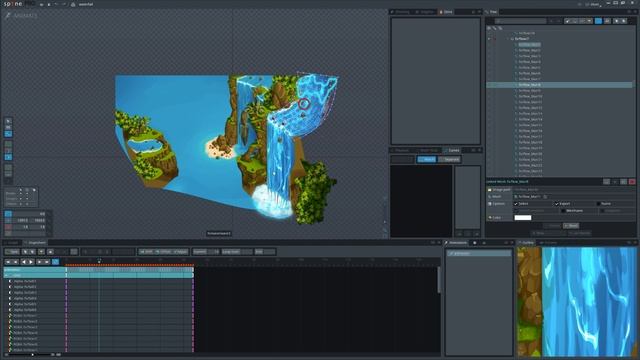Screen dimensions: 640x360
Task: Click the ANIMATE mode switcher
Action: click(21, 16)
